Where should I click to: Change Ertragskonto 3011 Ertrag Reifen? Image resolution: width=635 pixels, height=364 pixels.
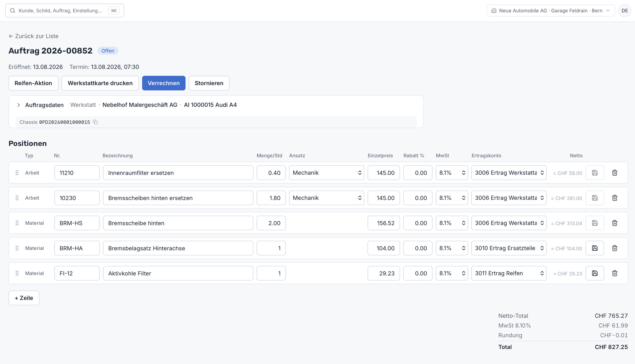[x=509, y=273]
